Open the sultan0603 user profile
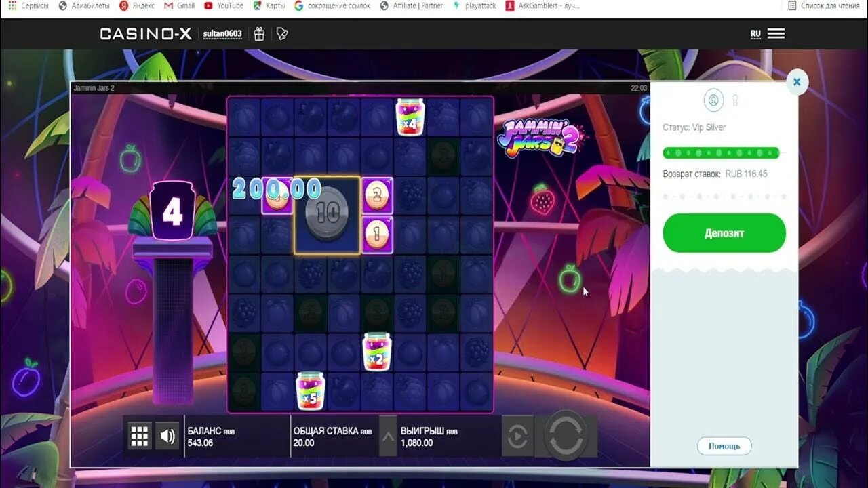The image size is (868, 488). 222,34
